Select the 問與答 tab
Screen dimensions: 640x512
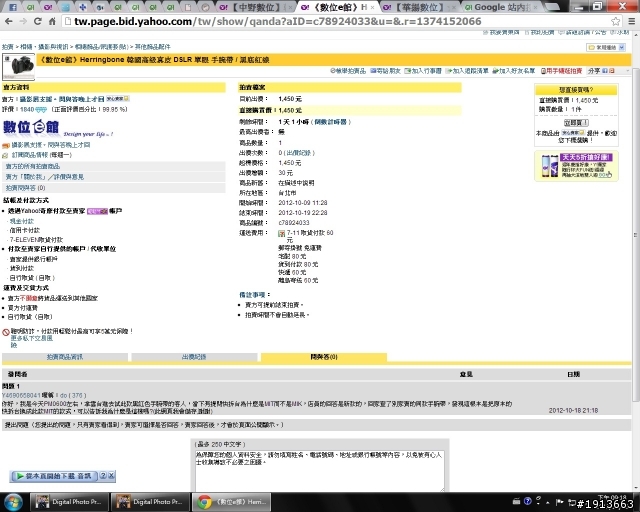click(324, 357)
